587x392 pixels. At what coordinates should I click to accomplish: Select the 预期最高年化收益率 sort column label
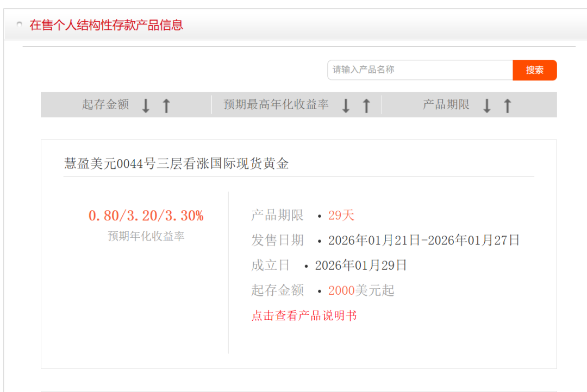[x=276, y=105]
